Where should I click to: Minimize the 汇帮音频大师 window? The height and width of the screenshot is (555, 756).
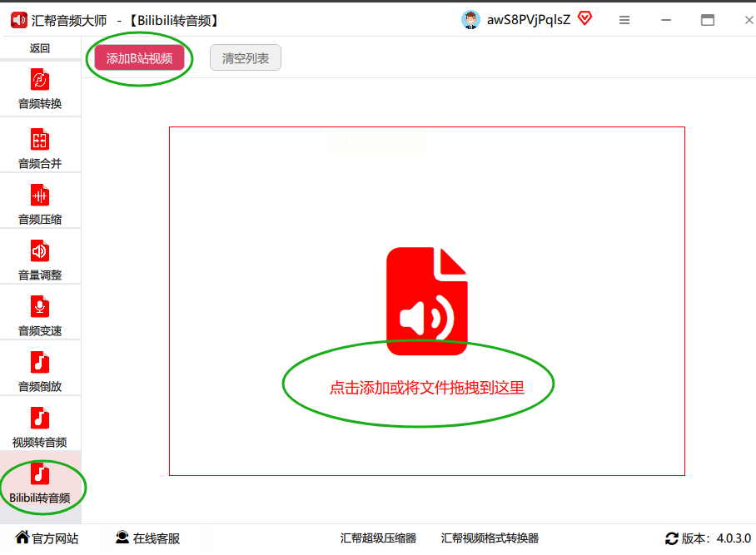[x=666, y=20]
